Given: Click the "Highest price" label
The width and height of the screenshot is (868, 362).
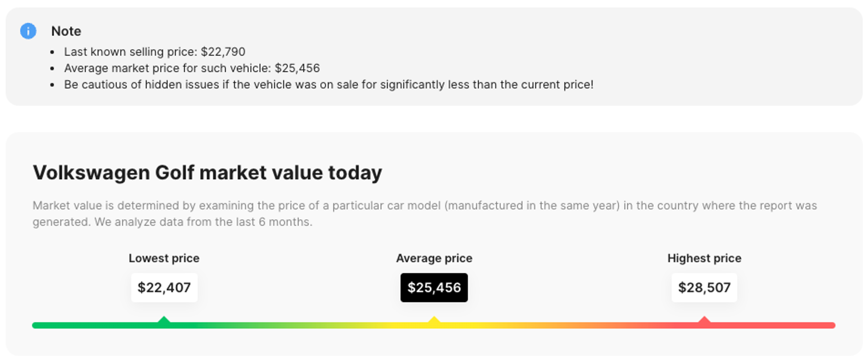Looking at the screenshot, I should tap(704, 258).
